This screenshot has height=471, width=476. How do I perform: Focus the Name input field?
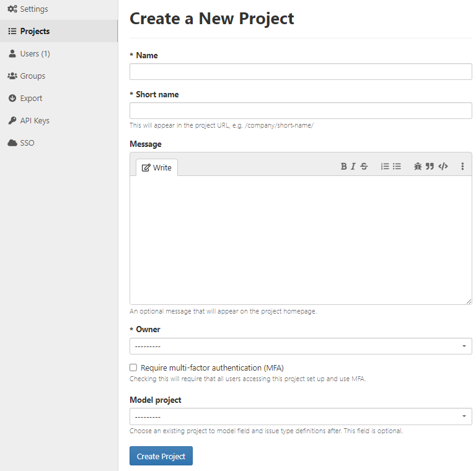pyautogui.click(x=301, y=72)
